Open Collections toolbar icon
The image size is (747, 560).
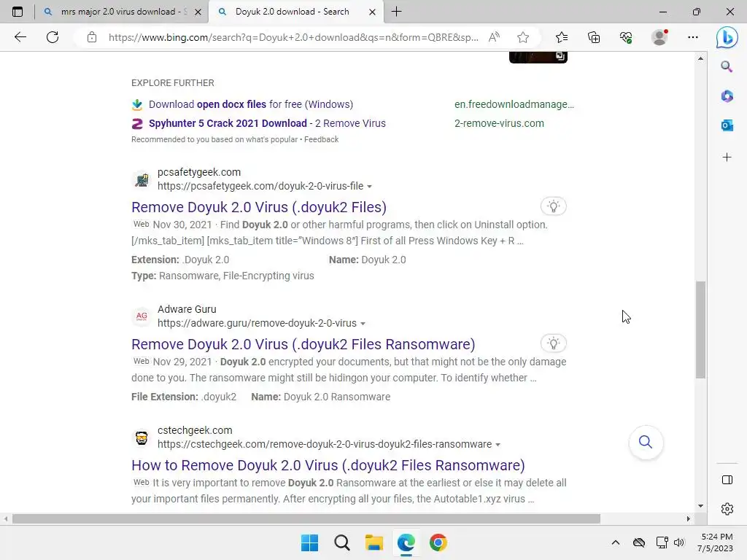tap(594, 37)
